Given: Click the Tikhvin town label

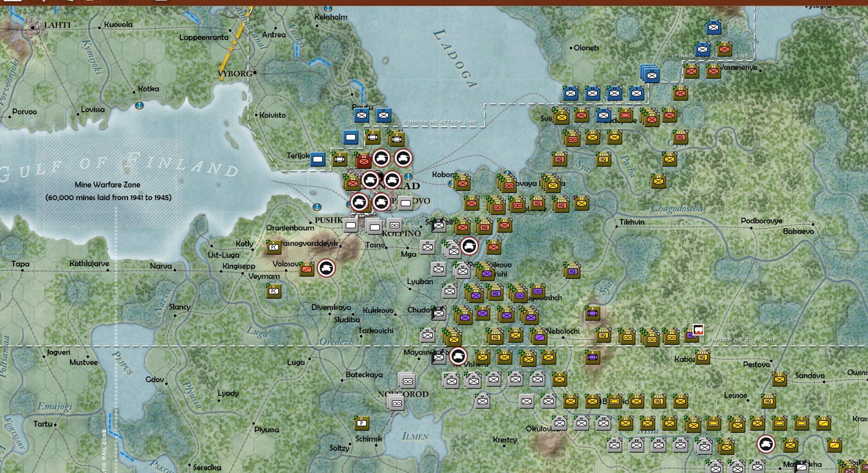Looking at the screenshot, I should (x=632, y=222).
